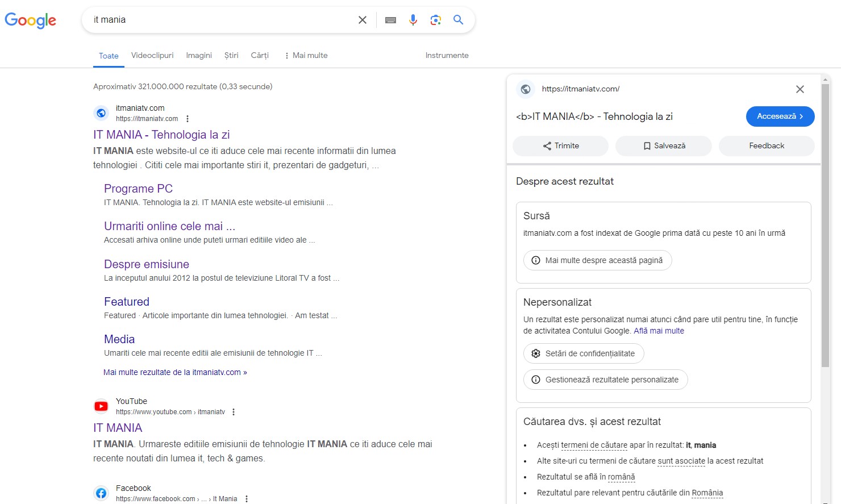Open the Despre emisiune sitelink
This screenshot has width=841, height=504.
click(x=147, y=264)
